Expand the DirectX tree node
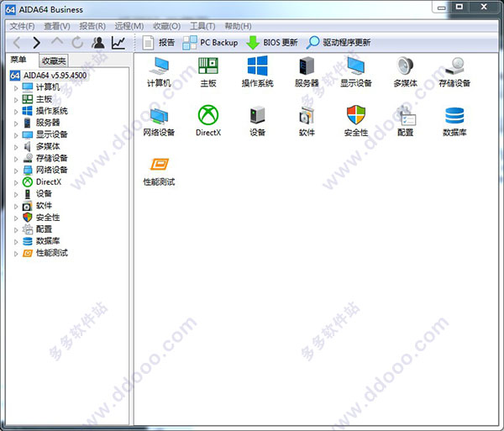 click(x=16, y=182)
